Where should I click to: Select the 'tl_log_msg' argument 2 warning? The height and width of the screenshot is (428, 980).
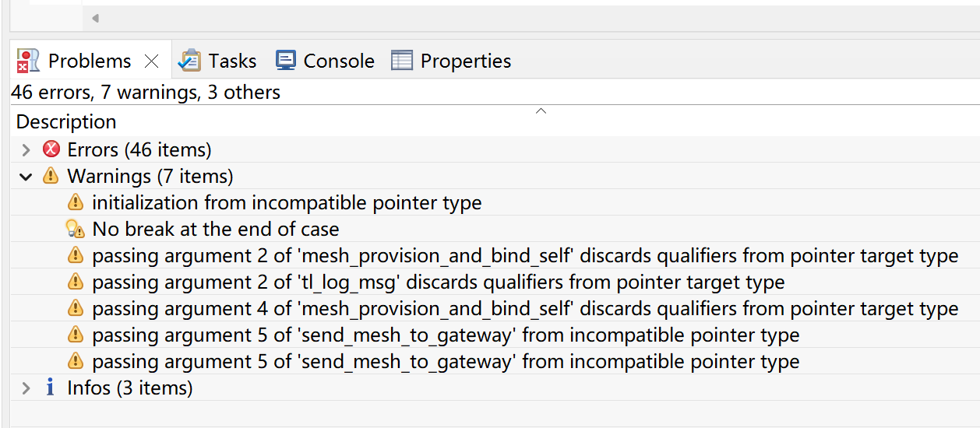pyautogui.click(x=439, y=282)
